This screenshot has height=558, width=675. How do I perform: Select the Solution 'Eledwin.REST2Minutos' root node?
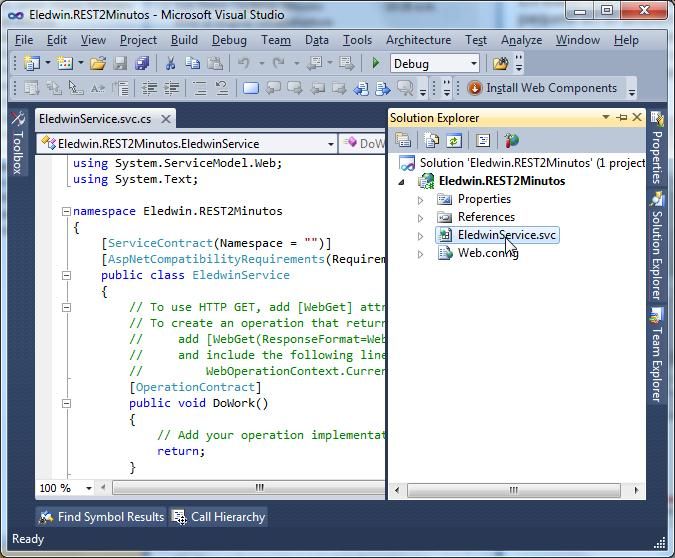[x=521, y=163]
